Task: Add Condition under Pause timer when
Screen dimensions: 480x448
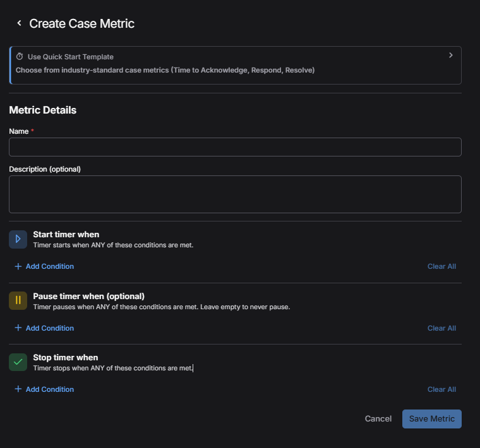Action: click(44, 328)
